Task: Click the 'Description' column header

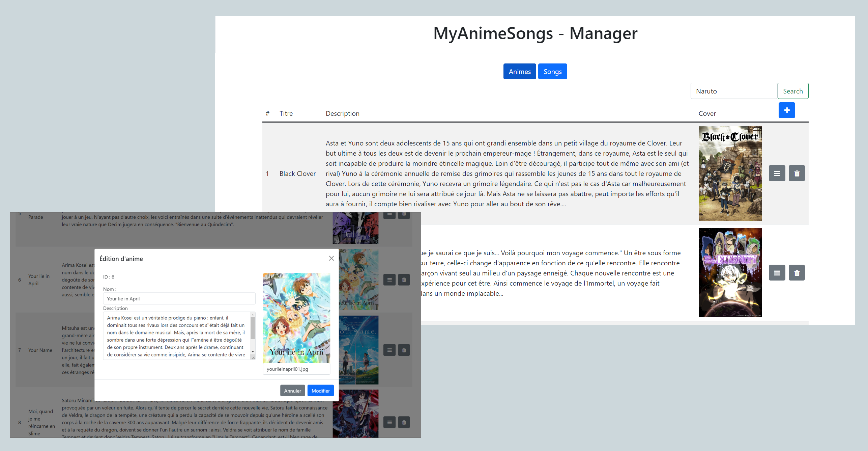Action: (x=342, y=113)
